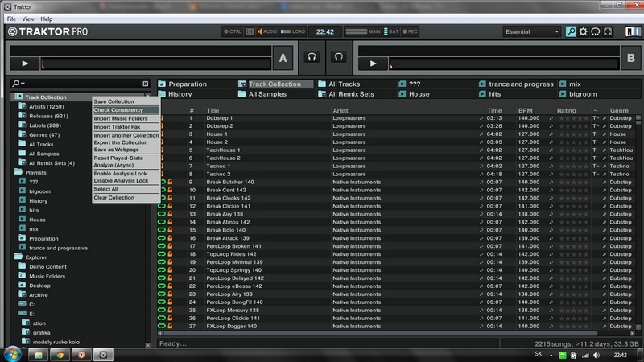Screen dimensions: 644x362
Task: Toggle the browser magnifier view icon
Action: coord(571,32)
